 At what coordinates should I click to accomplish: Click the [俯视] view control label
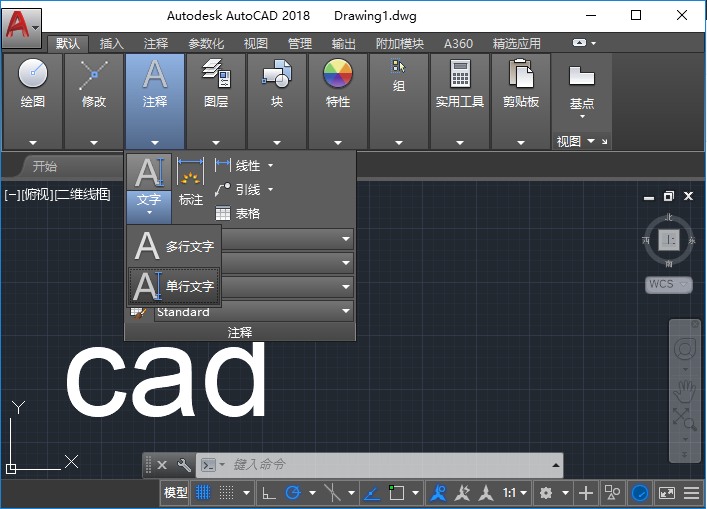tap(38, 195)
